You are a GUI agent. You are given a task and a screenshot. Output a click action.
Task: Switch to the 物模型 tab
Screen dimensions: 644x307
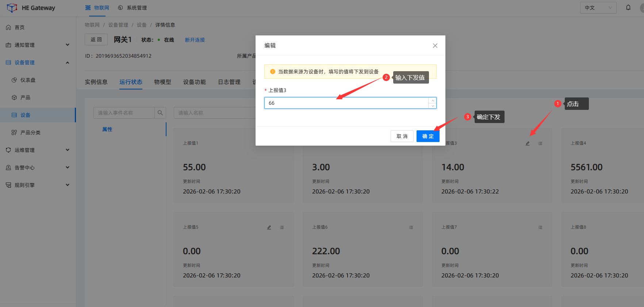coord(162,82)
